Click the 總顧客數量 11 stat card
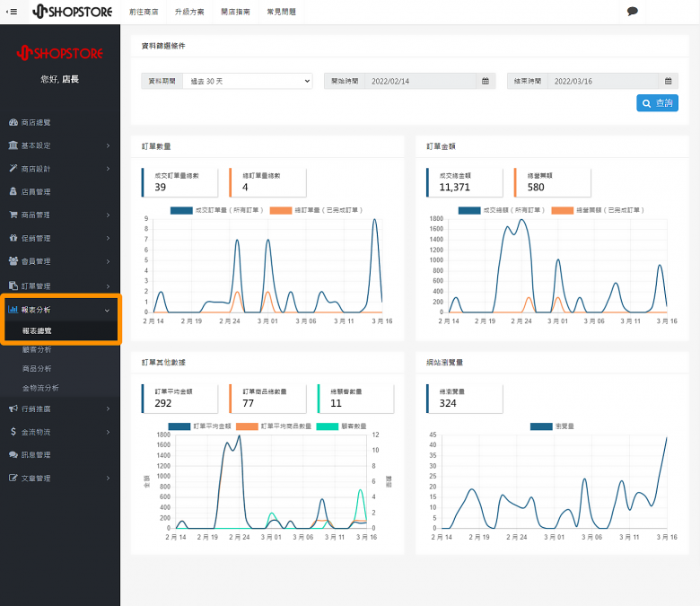The height and width of the screenshot is (606, 700). 355,399
